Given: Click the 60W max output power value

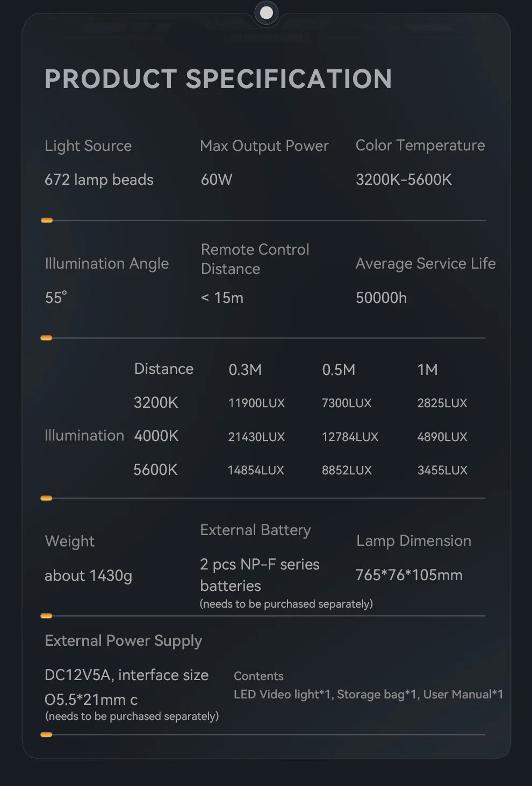Looking at the screenshot, I should tap(217, 179).
